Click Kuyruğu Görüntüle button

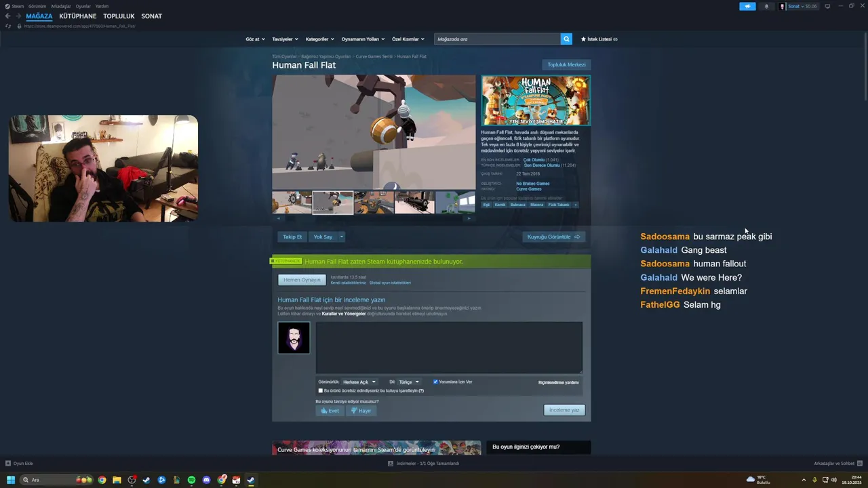[553, 237]
